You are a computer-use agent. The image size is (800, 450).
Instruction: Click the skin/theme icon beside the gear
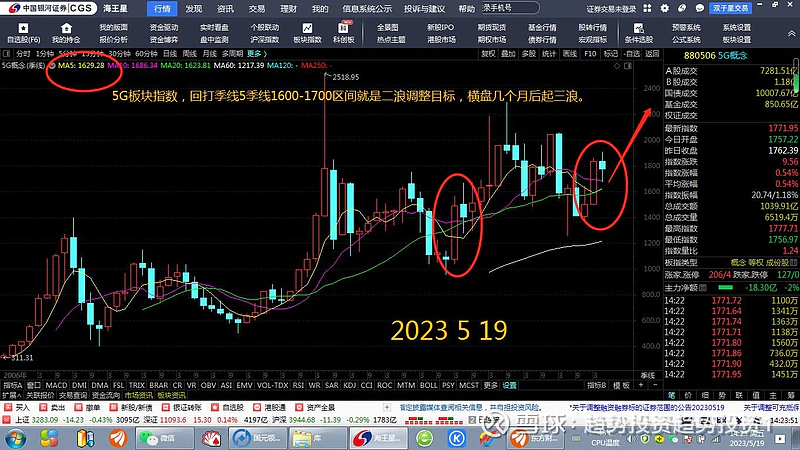pyautogui.click(x=682, y=8)
